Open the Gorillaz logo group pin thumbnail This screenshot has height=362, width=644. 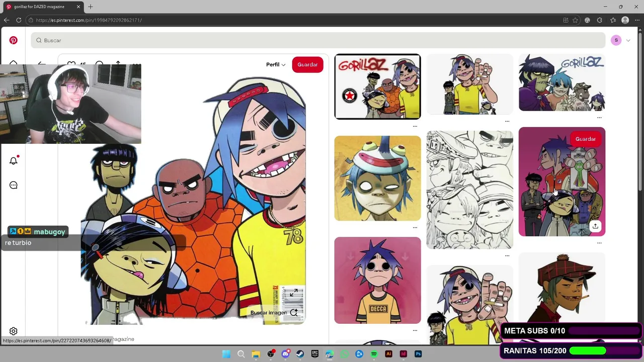click(x=377, y=86)
